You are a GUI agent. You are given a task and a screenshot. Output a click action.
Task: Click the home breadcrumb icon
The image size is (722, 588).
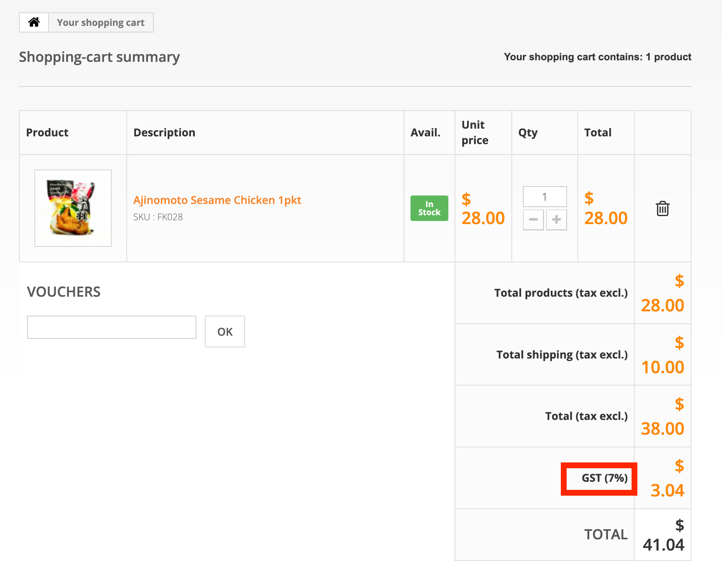pyautogui.click(x=34, y=22)
